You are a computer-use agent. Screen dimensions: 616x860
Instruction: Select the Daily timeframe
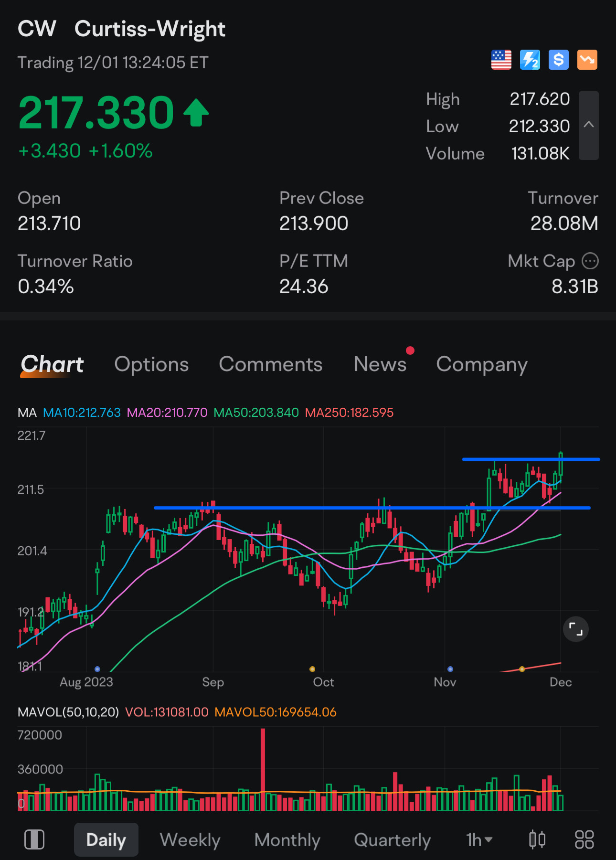click(x=106, y=839)
